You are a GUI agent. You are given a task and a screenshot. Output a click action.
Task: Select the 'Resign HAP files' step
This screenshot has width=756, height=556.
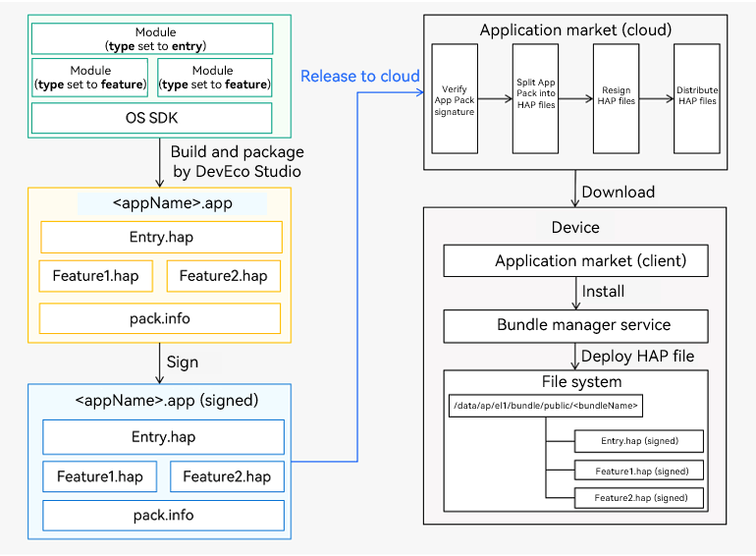617,99
